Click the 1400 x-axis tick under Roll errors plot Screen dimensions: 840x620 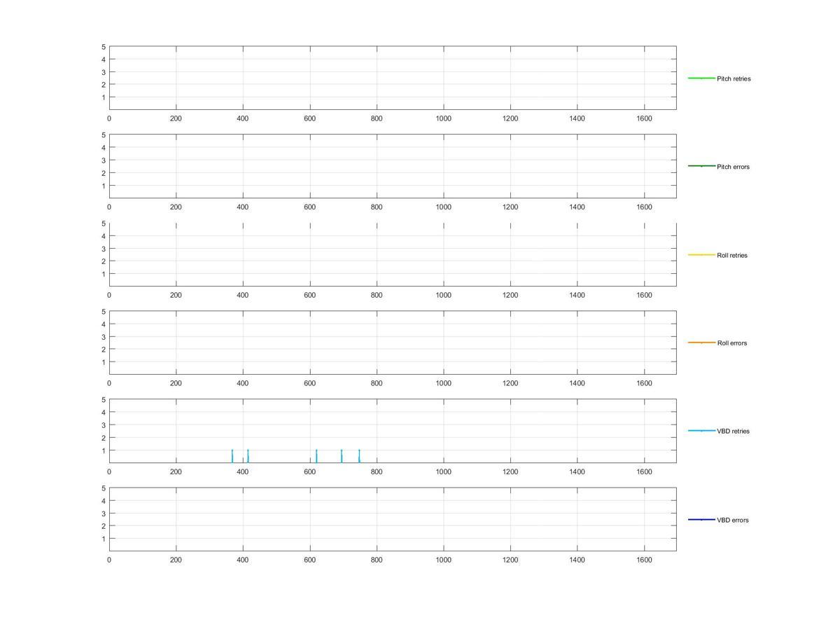pos(577,384)
